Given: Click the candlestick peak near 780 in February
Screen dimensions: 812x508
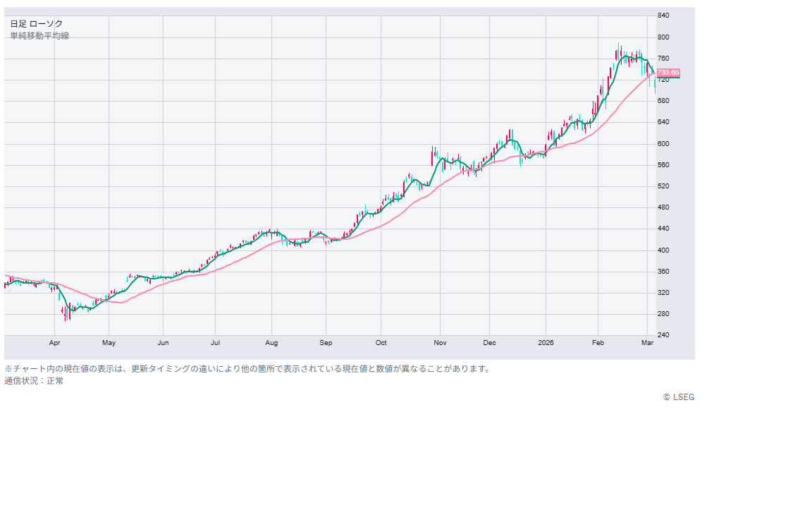Looking at the screenshot, I should (620, 48).
